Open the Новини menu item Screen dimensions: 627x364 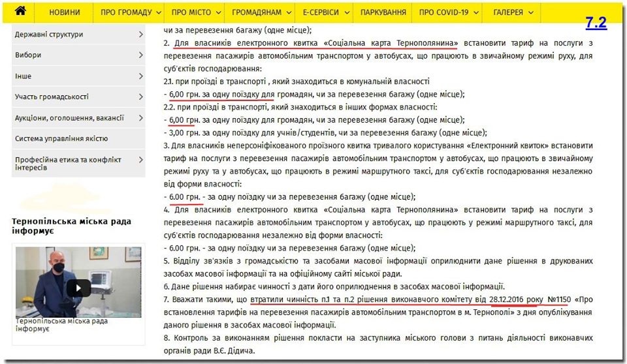65,12
